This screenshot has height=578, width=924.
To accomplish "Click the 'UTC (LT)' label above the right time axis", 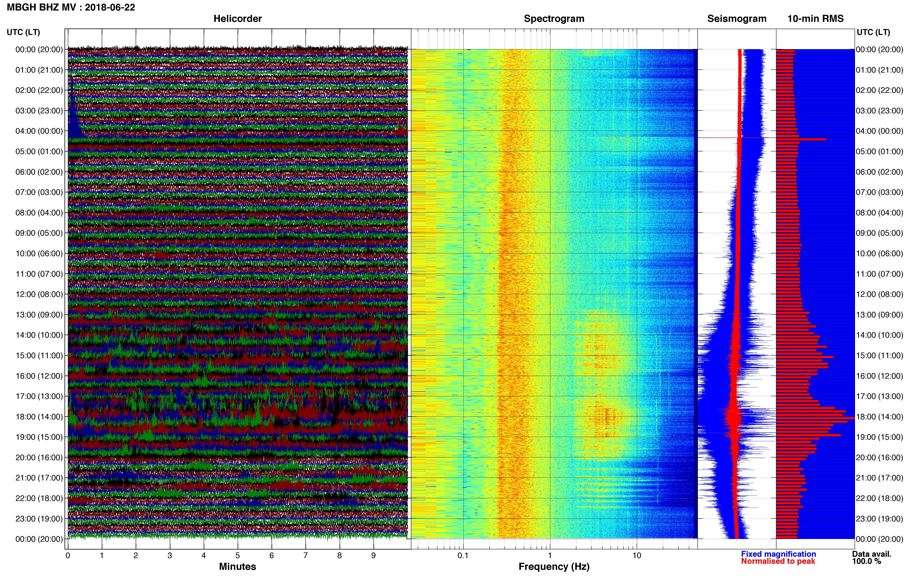I will pyautogui.click(x=873, y=32).
